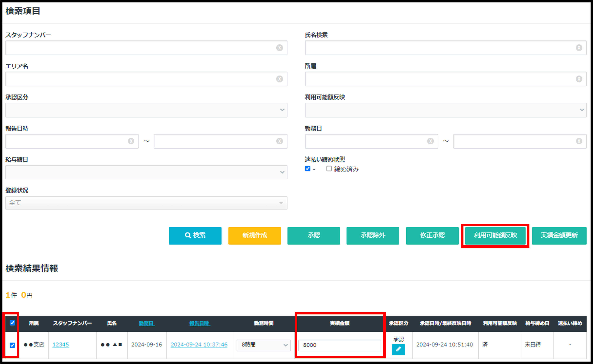Sort by 報告日時 column header
The height and width of the screenshot is (364, 593).
click(x=199, y=323)
